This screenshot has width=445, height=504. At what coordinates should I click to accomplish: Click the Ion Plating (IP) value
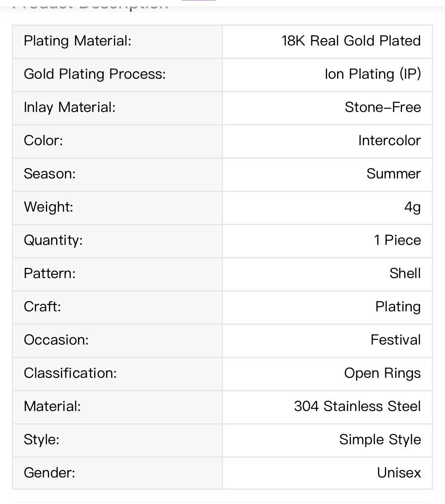(373, 74)
